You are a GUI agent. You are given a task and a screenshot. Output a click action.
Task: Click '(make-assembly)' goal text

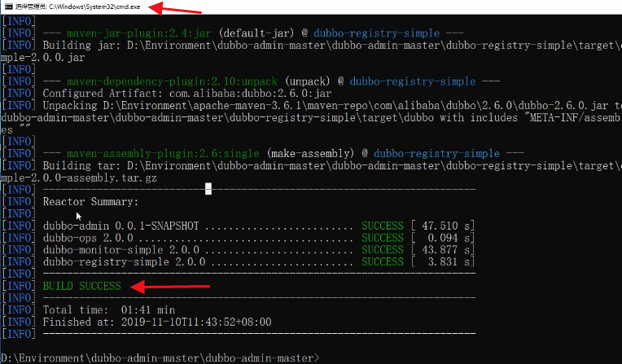pyautogui.click(x=310, y=154)
